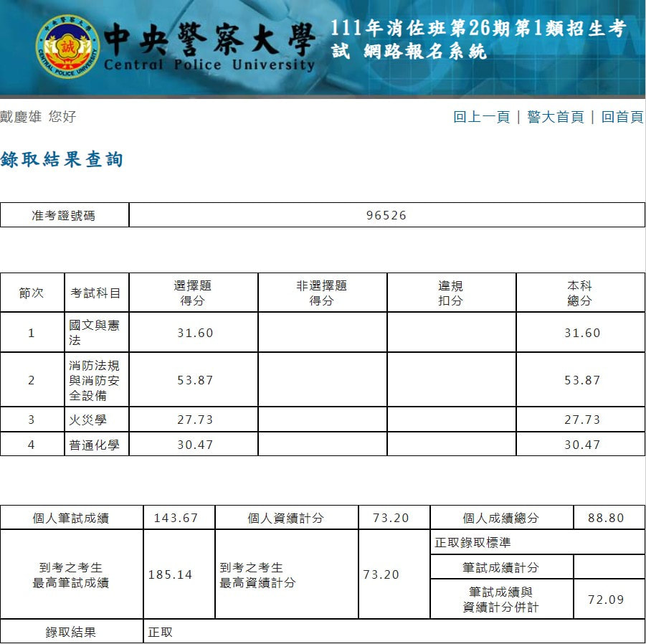Screen dimensions: 646x644
Task: Click the 選擇題得分 column header
Action: (x=193, y=293)
